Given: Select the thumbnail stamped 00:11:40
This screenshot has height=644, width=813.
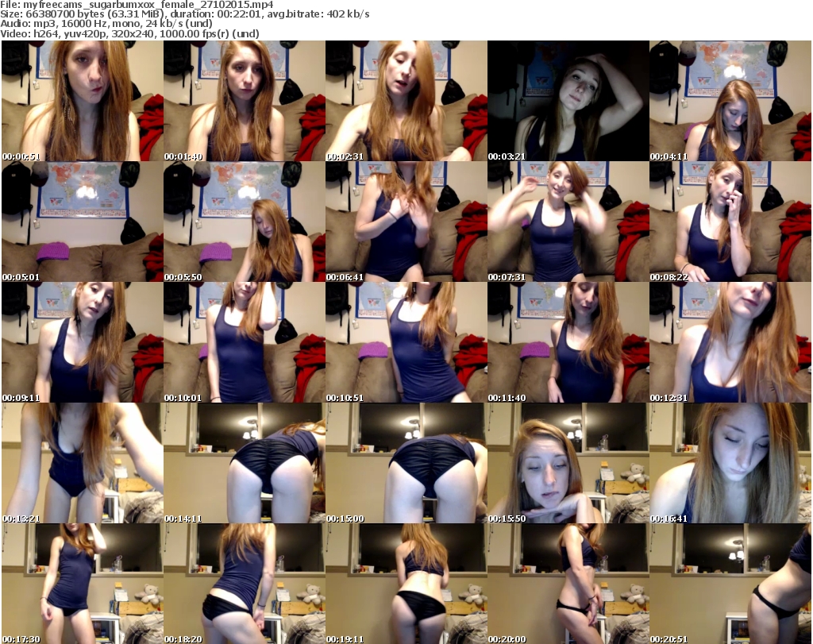Looking at the screenshot, I should point(568,342).
